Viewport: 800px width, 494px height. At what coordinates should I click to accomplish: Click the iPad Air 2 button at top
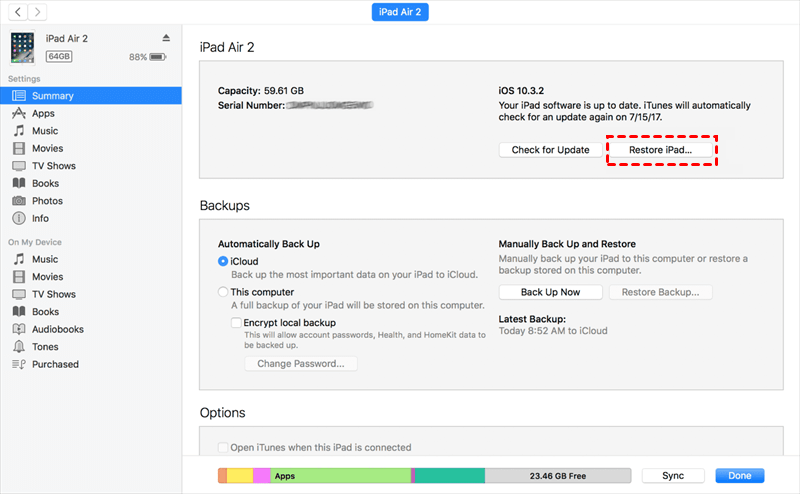(399, 12)
